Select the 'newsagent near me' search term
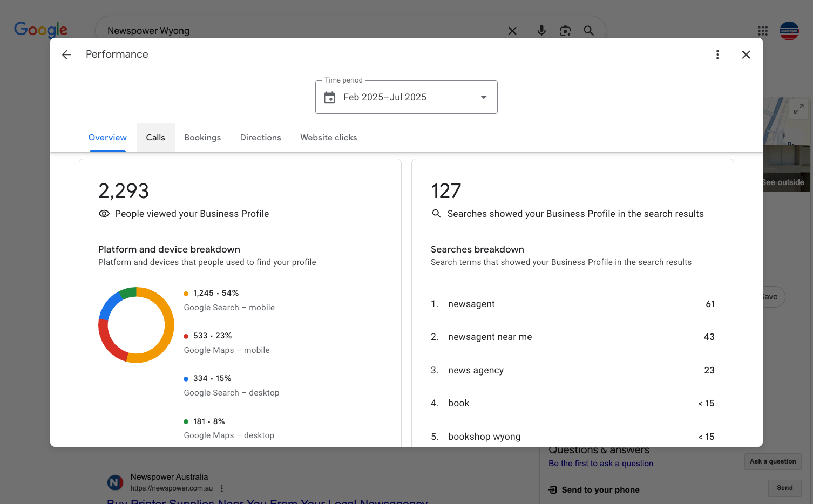This screenshot has width=813, height=504. point(573,337)
